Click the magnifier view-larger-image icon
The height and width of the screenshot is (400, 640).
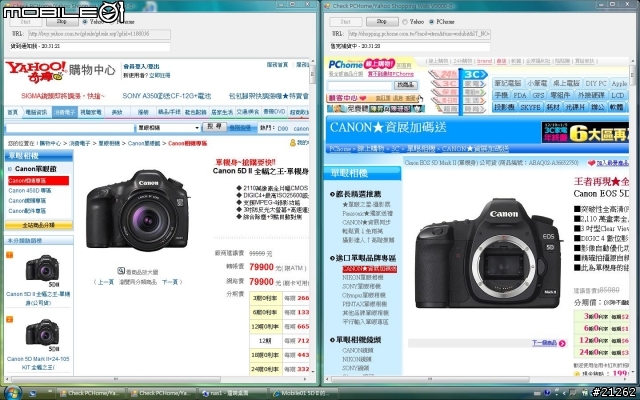[x=121, y=271]
